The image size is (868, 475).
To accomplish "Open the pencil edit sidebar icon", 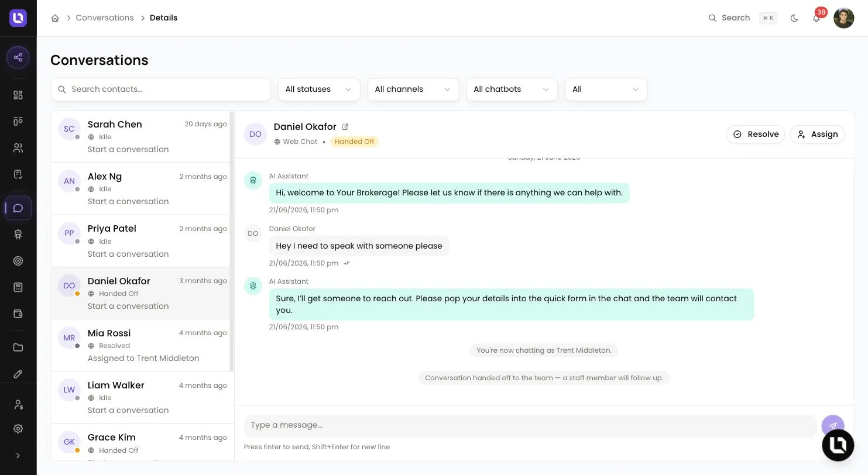I will (18, 374).
